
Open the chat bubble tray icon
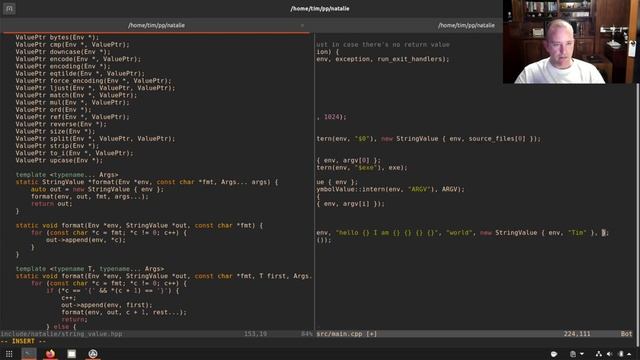[x=554, y=354]
